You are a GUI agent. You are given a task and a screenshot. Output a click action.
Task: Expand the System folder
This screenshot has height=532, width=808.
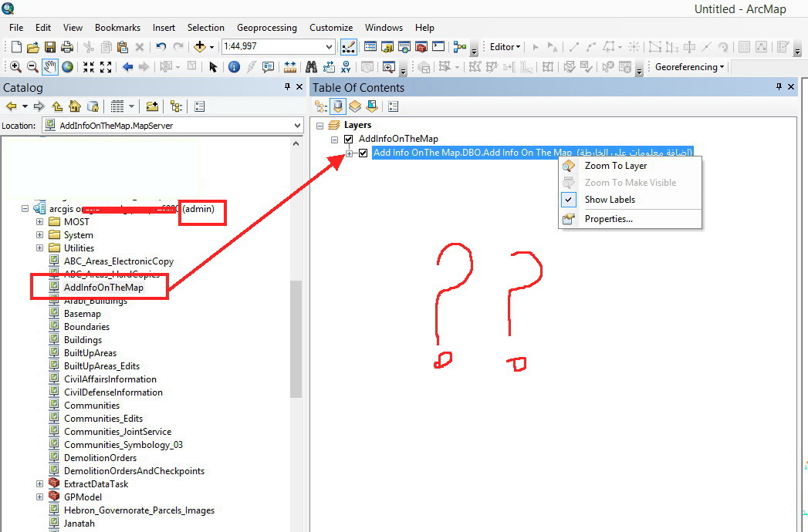(39, 235)
